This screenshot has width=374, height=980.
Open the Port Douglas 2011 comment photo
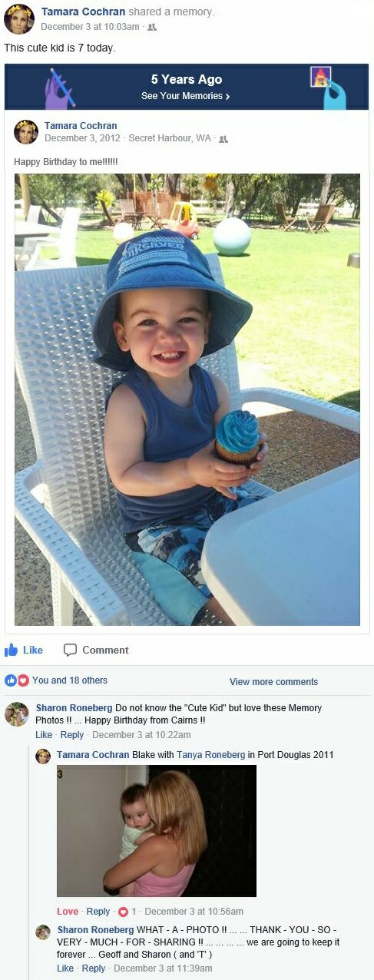[x=157, y=831]
